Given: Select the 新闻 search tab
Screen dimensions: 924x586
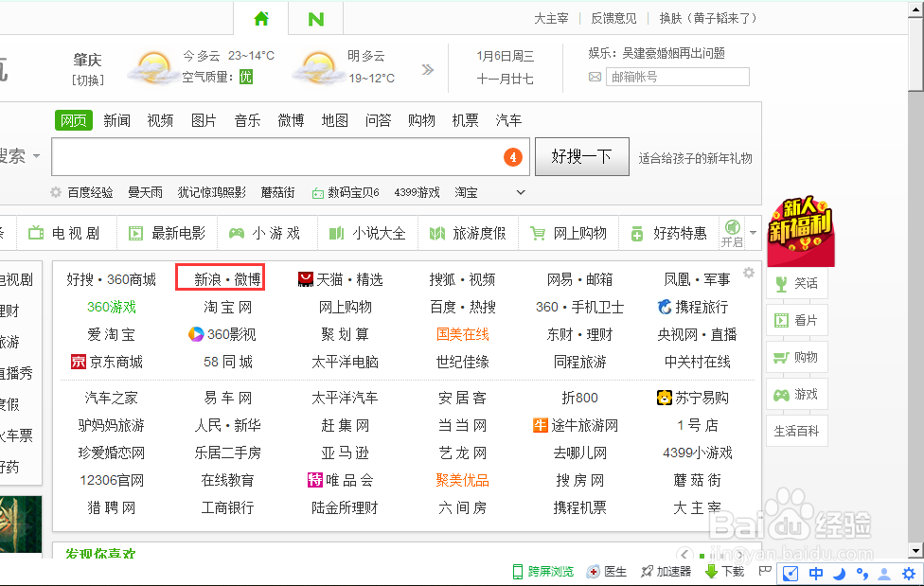Looking at the screenshot, I should coord(116,120).
